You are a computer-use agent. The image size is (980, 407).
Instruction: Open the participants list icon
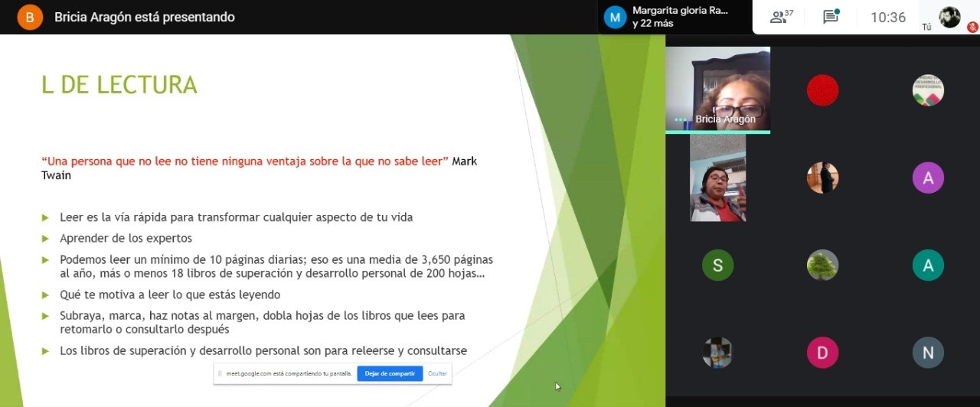[x=781, y=17]
